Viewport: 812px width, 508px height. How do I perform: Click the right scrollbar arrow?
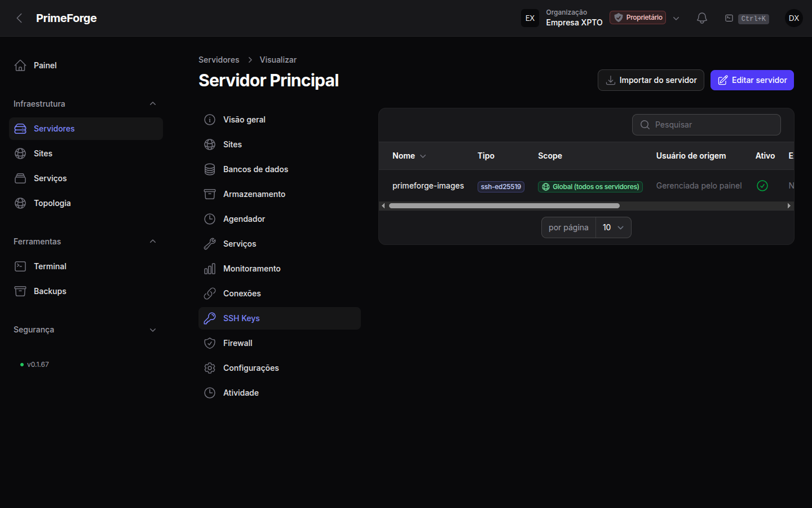(789, 206)
